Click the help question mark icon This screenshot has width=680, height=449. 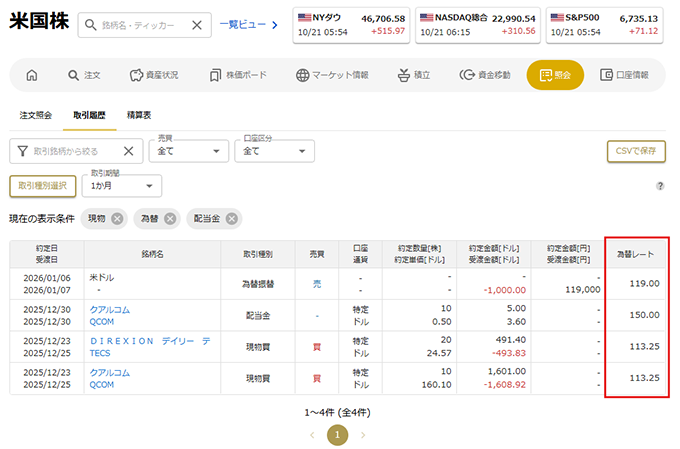(x=660, y=186)
